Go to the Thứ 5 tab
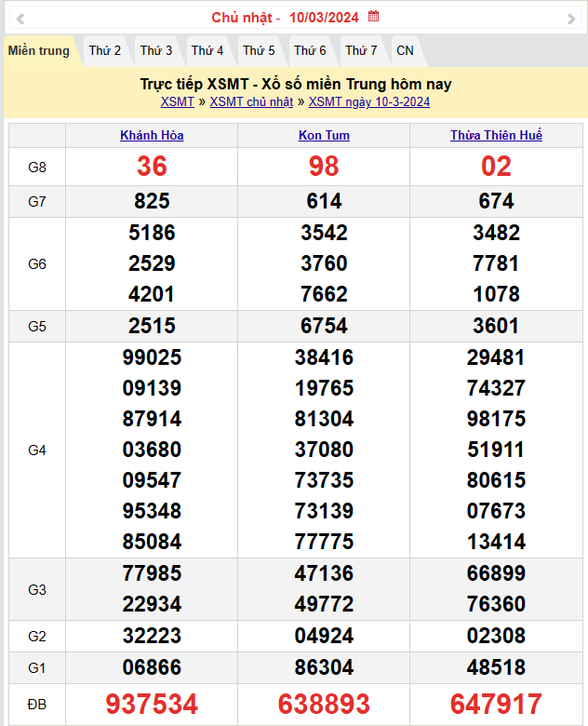This screenshot has height=726, width=588. pyautogui.click(x=259, y=51)
